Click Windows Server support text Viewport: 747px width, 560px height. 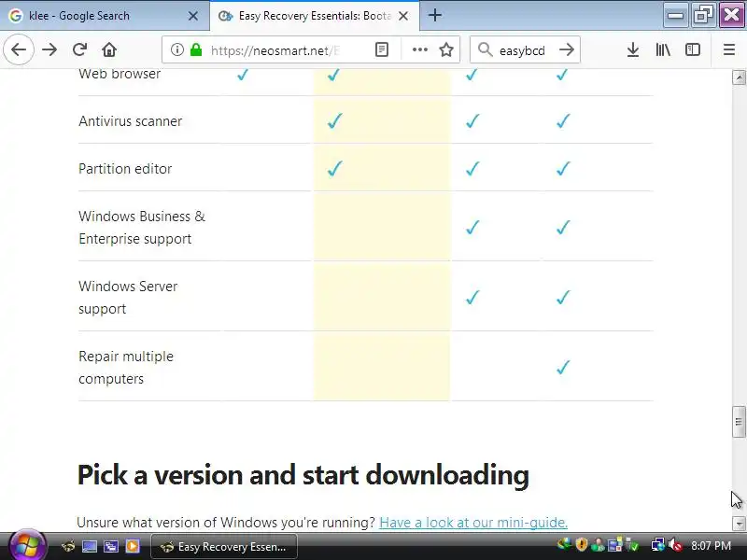pos(128,297)
